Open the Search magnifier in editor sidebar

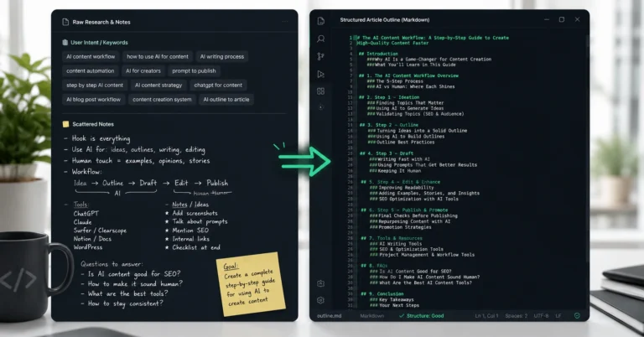321,39
